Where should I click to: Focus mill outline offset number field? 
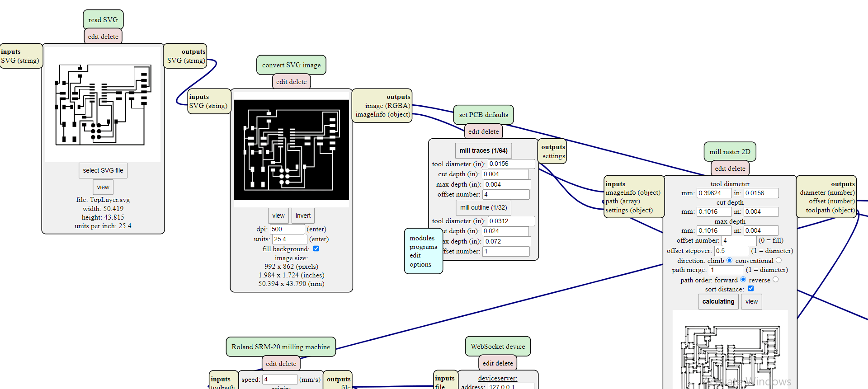506,251
